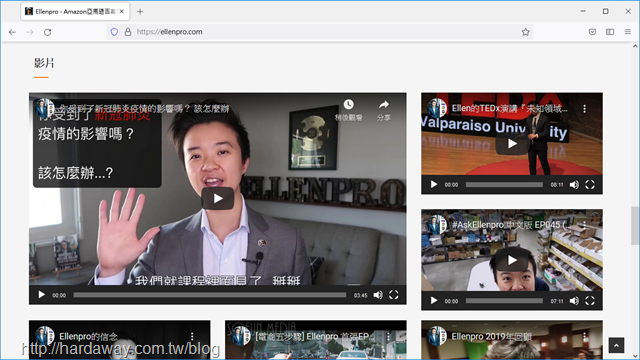Start TEDx video from control bar play
Screen dimensions: 640x360
[433, 184]
